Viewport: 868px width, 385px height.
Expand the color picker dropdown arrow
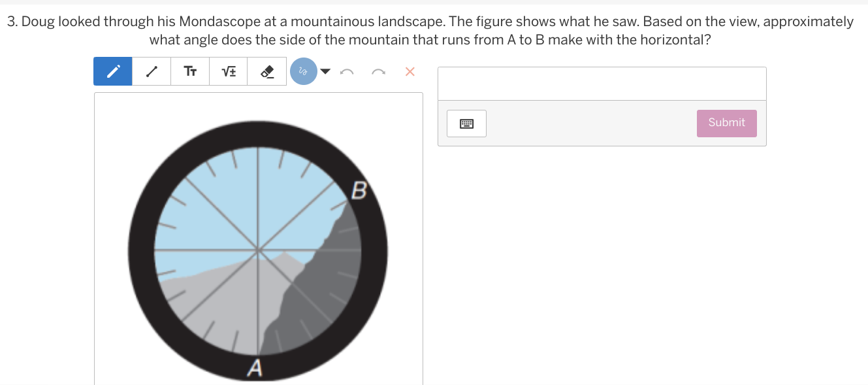point(326,71)
